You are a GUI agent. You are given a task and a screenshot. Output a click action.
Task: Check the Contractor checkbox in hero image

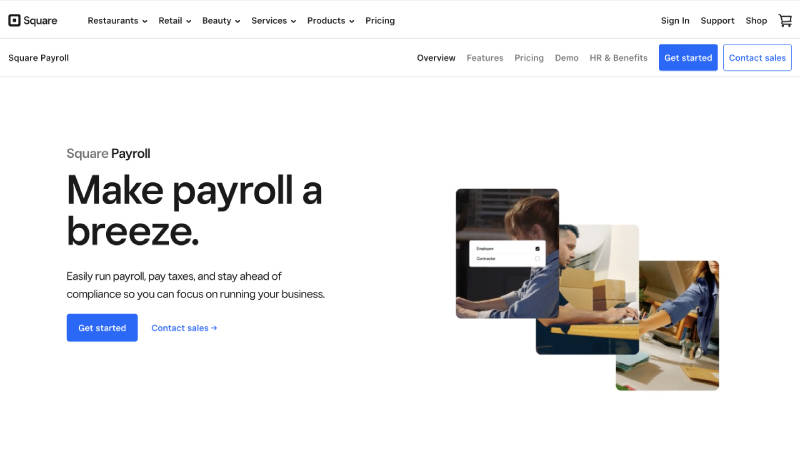click(537, 259)
